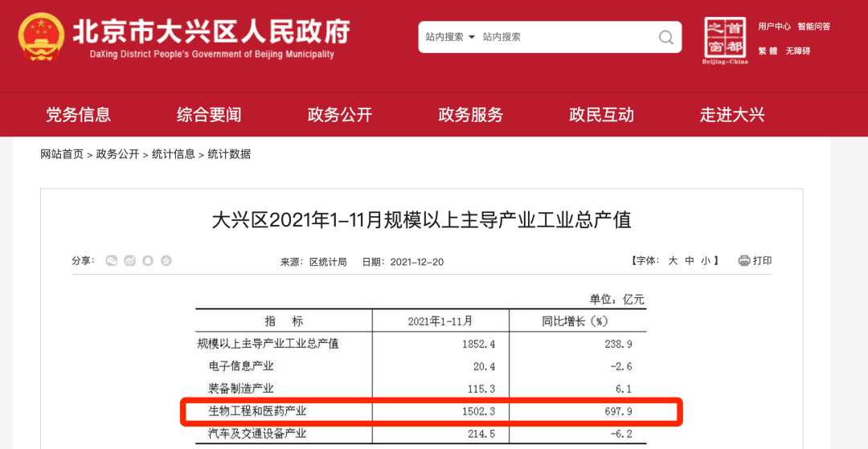
Task: Set font size to 大 (large)
Action: point(673,261)
